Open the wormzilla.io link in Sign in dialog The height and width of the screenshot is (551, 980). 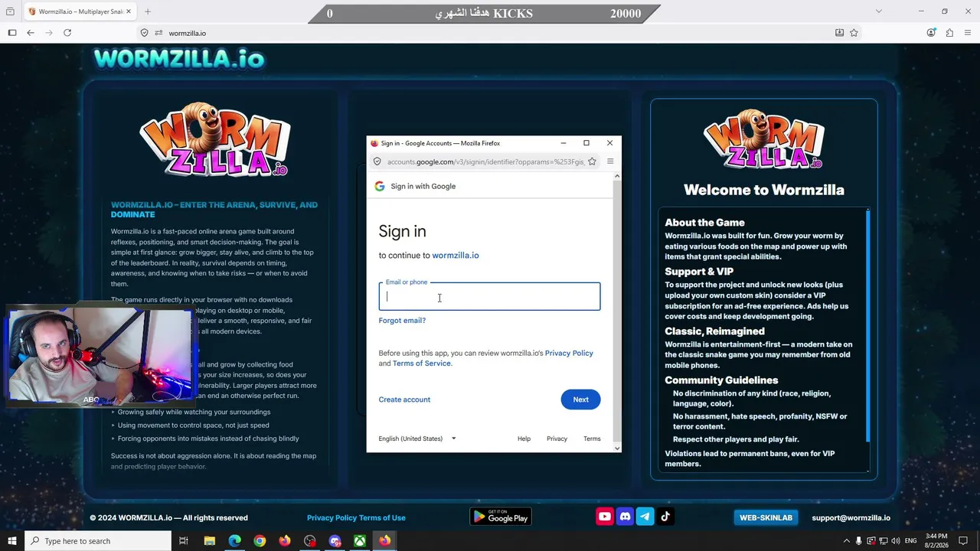(456, 256)
